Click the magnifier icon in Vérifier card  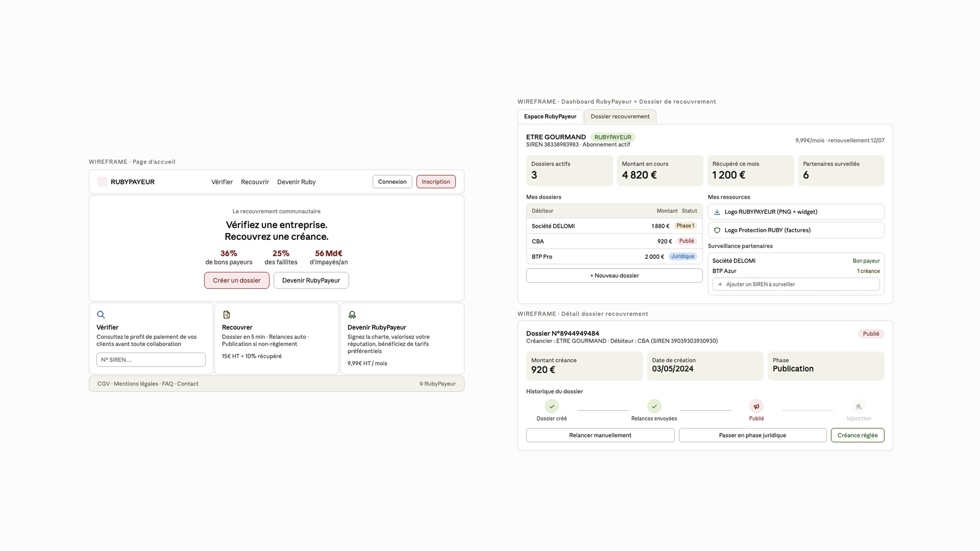pyautogui.click(x=101, y=315)
